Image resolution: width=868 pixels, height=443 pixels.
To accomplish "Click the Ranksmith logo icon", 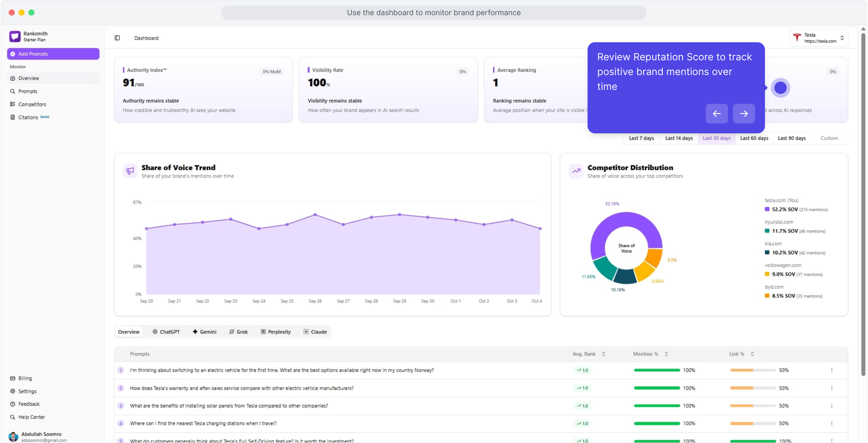I will click(x=15, y=37).
